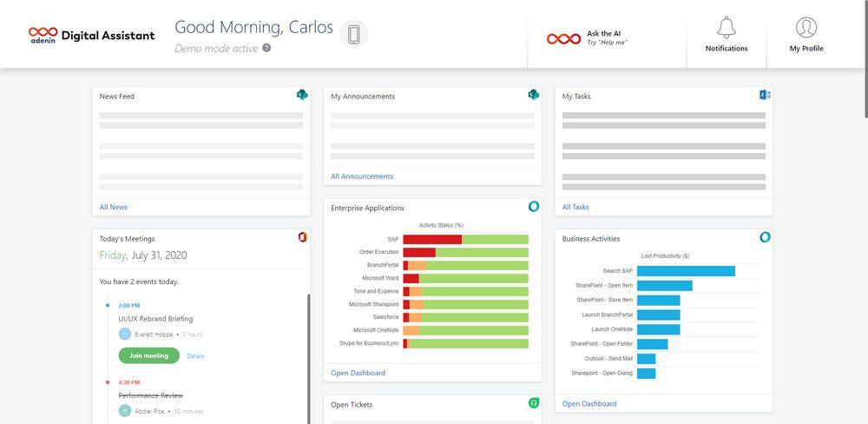Click the adenin Digital Assistant logo

pyautogui.click(x=92, y=36)
